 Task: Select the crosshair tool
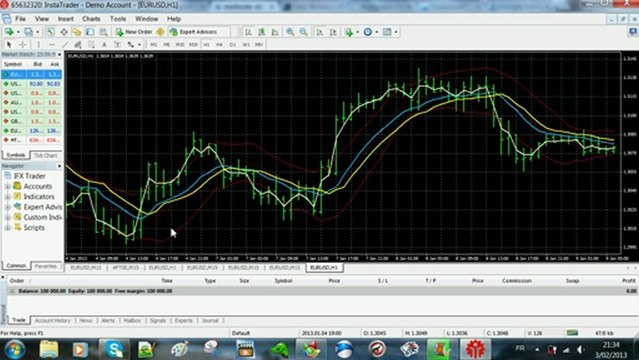pyautogui.click(x=23, y=44)
